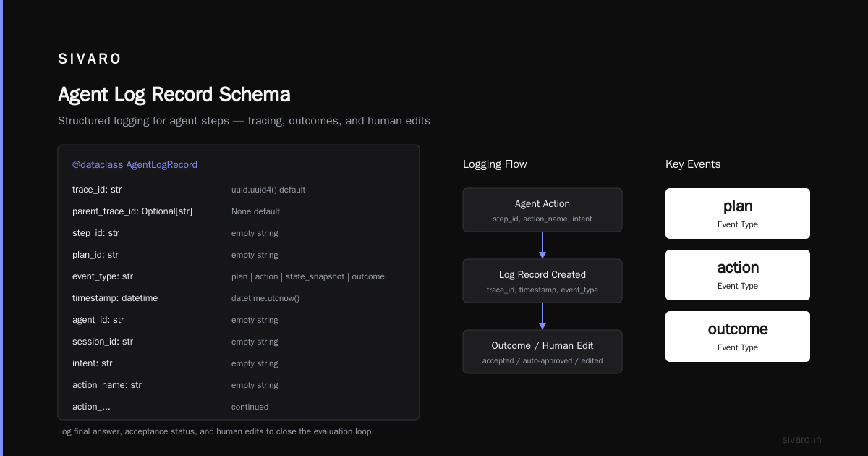Click the plan | action | state_snapshot | outcome value
The width and height of the screenshot is (868, 456).
pyautogui.click(x=308, y=276)
